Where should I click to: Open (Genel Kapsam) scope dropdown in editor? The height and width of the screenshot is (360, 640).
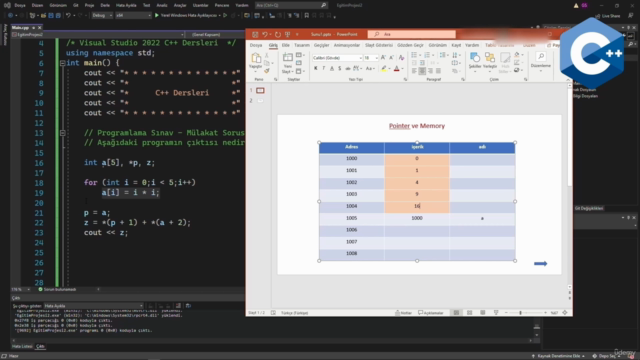pyautogui.click(x=215, y=35)
